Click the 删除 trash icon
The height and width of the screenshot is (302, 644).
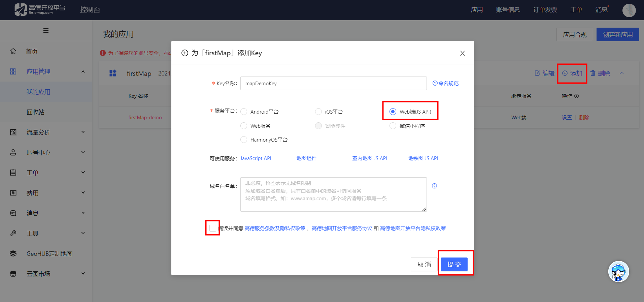pos(593,73)
